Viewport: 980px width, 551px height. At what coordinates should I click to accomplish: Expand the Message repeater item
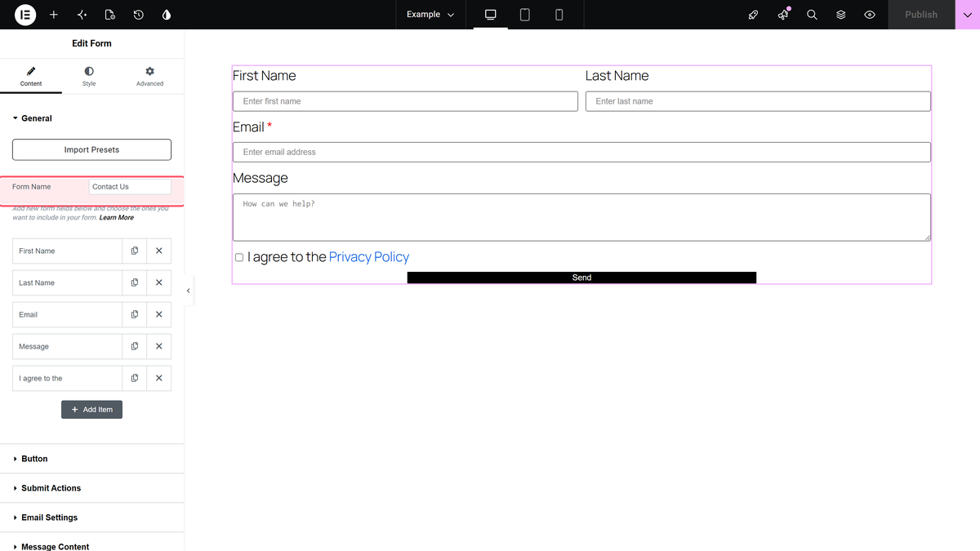(67, 346)
